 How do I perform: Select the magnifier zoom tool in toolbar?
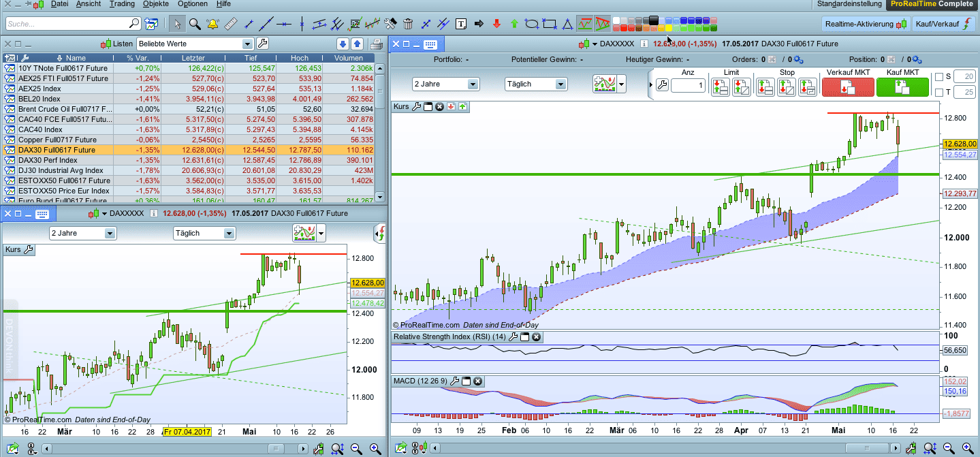(195, 25)
